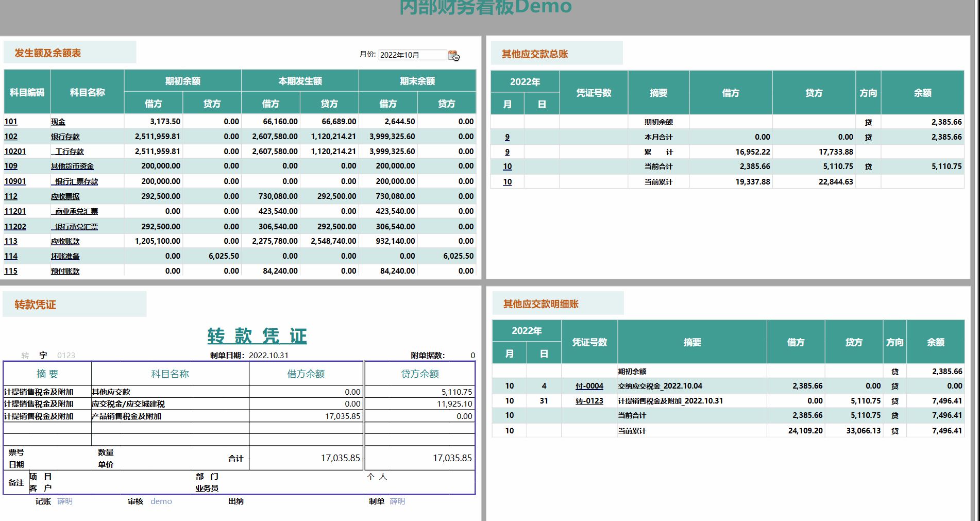980x521 pixels.
Task: Select 应交税金/应交城建税 account in voucher
Action: pos(128,404)
